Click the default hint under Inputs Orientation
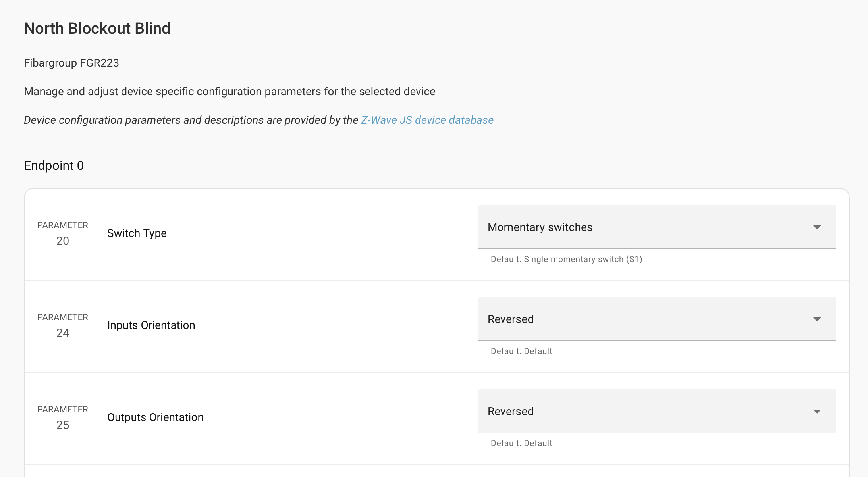Image resolution: width=868 pixels, height=477 pixels. tap(521, 351)
